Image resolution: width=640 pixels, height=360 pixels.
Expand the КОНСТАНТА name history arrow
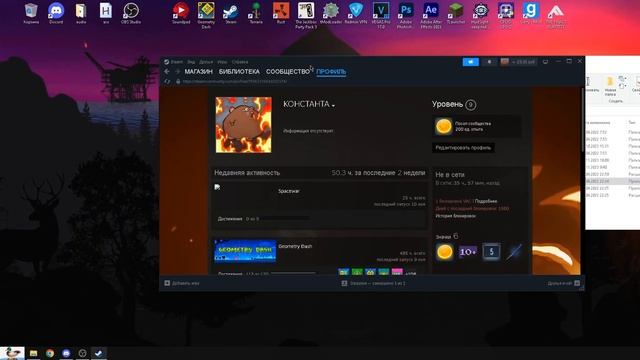[333, 106]
